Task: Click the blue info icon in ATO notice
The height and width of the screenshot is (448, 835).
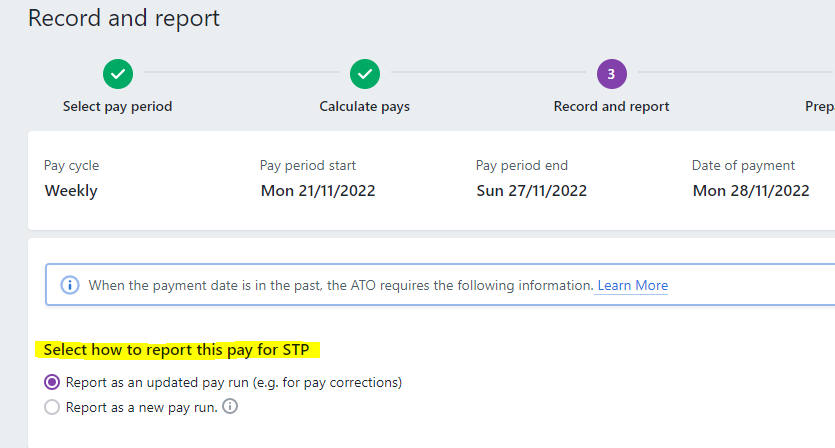Action: [x=70, y=285]
